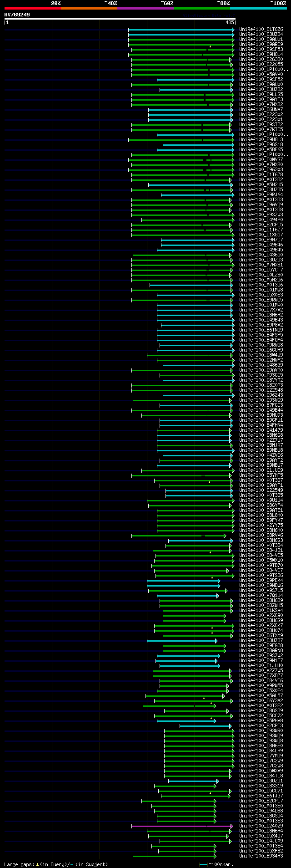Select the UniRef100_B9S4H3 label
This screenshot has width=291, height=868.
tap(261, 856)
